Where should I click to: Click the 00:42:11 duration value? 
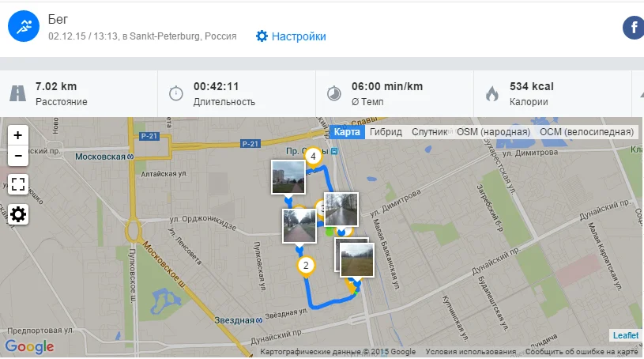click(x=216, y=86)
